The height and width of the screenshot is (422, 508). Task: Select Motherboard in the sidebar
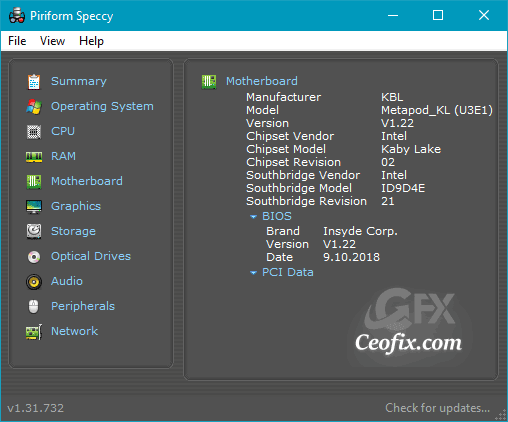pos(87,181)
